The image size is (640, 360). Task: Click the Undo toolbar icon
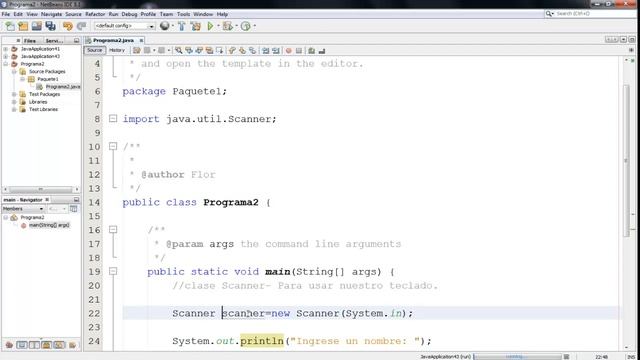pos(68,26)
